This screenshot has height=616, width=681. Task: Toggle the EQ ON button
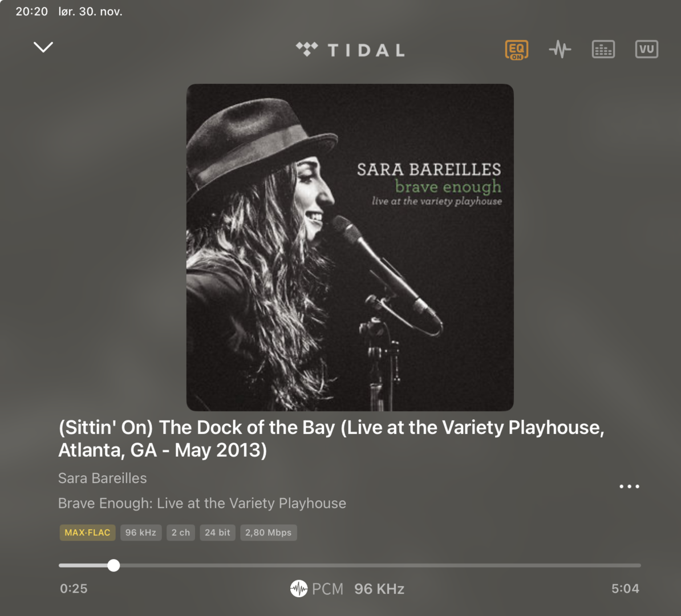coord(516,50)
